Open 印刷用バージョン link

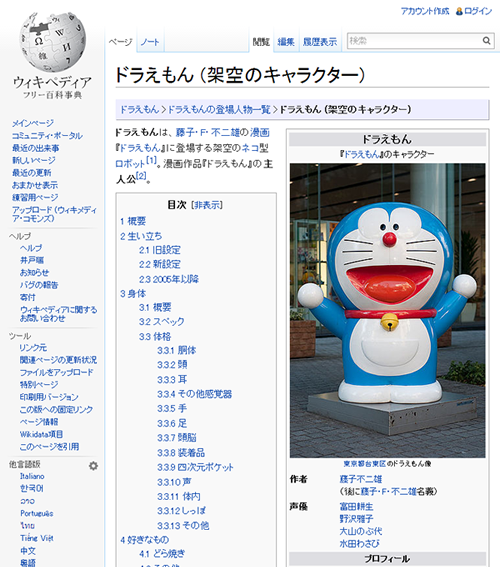49,397
